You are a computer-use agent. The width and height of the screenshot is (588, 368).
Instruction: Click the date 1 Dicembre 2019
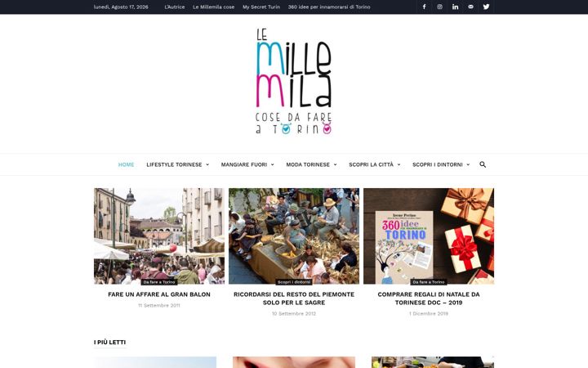tap(429, 313)
